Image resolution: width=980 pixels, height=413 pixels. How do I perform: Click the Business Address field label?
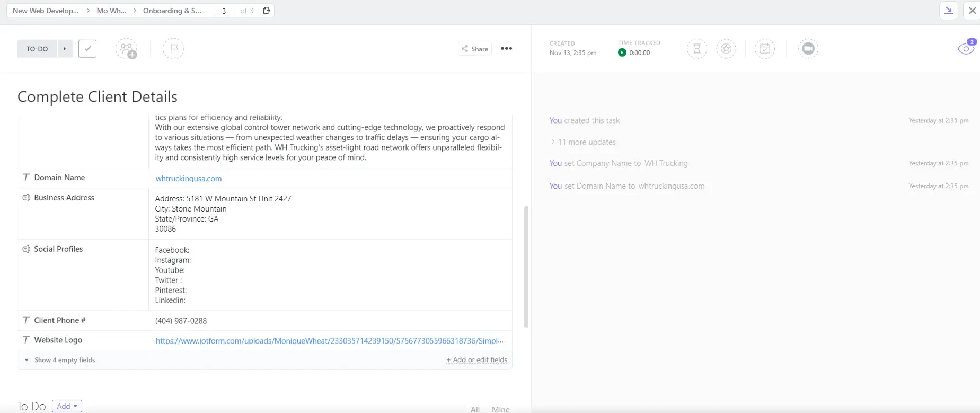point(64,198)
